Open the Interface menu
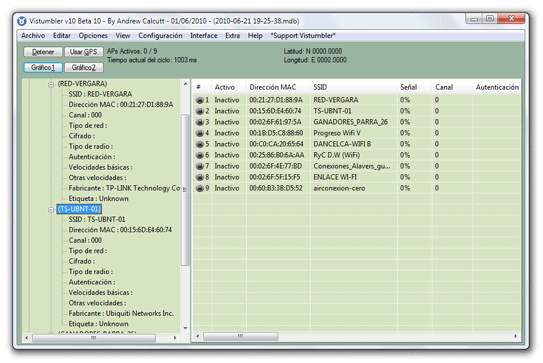This screenshot has height=363, width=543. click(204, 36)
